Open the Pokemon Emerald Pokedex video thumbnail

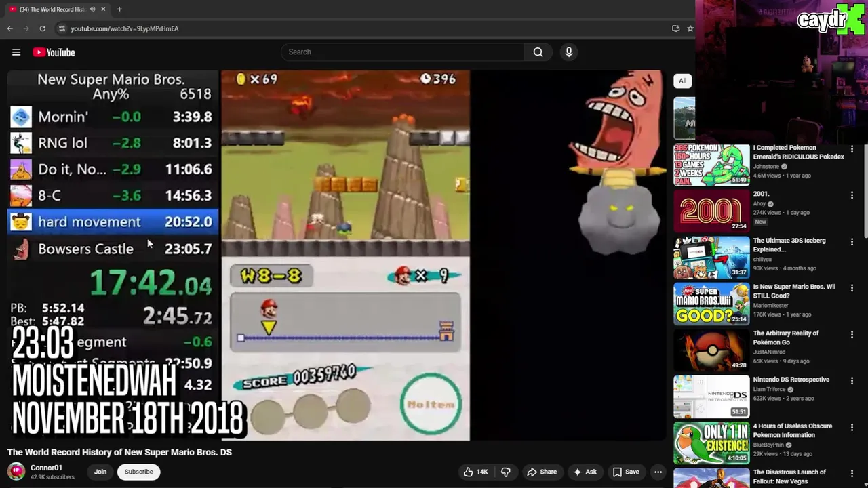[711, 165]
